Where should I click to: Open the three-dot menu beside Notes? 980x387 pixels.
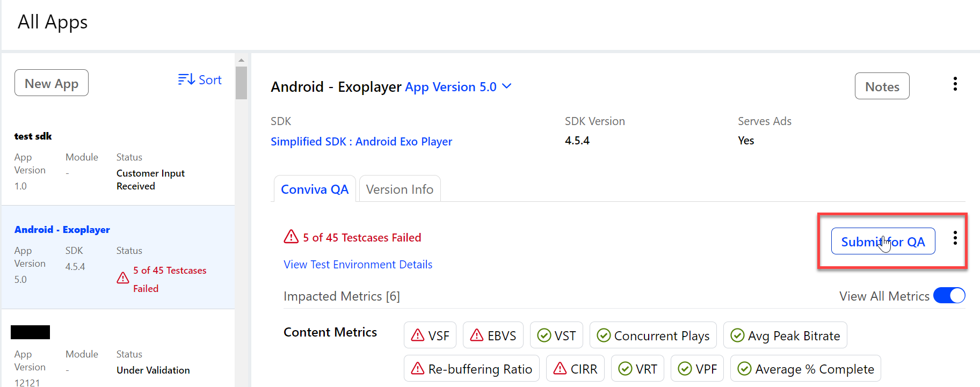click(955, 84)
